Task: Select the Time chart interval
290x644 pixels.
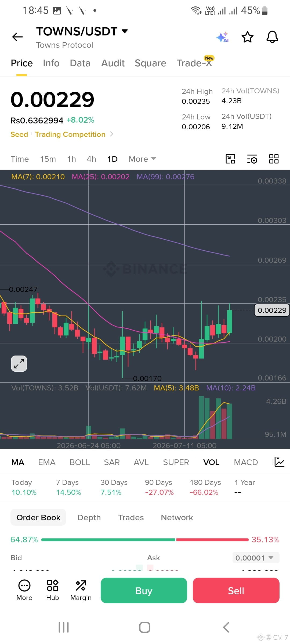Action: [20, 159]
